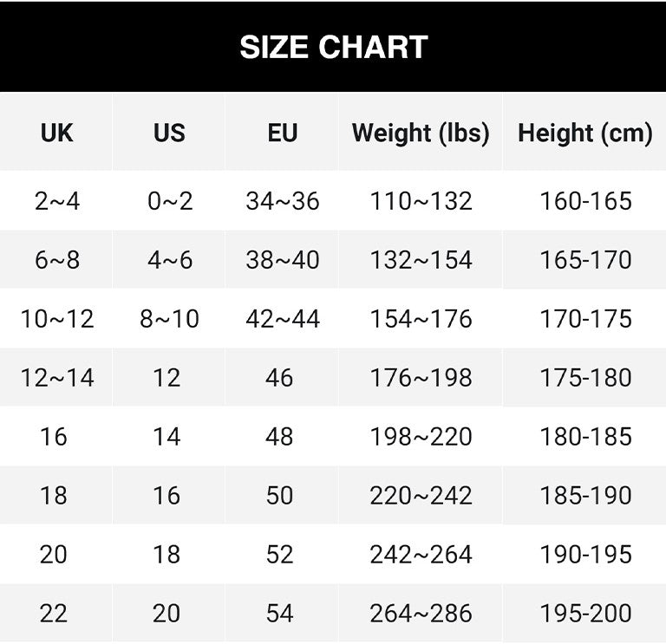This screenshot has width=666, height=644.
Task: Click the EU column header
Action: pyautogui.click(x=283, y=133)
